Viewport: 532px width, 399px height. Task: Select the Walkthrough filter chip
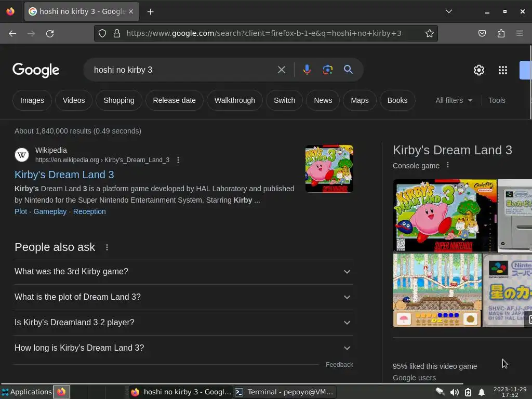pyautogui.click(x=234, y=100)
